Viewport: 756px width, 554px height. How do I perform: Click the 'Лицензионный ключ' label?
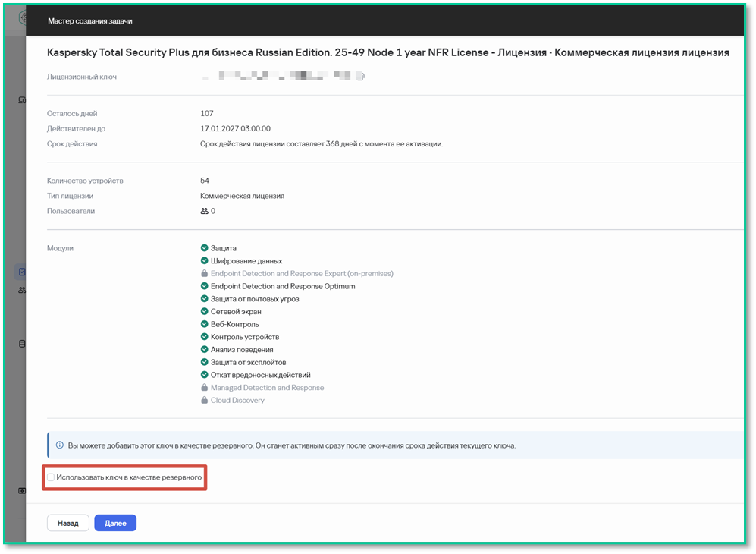coord(82,77)
